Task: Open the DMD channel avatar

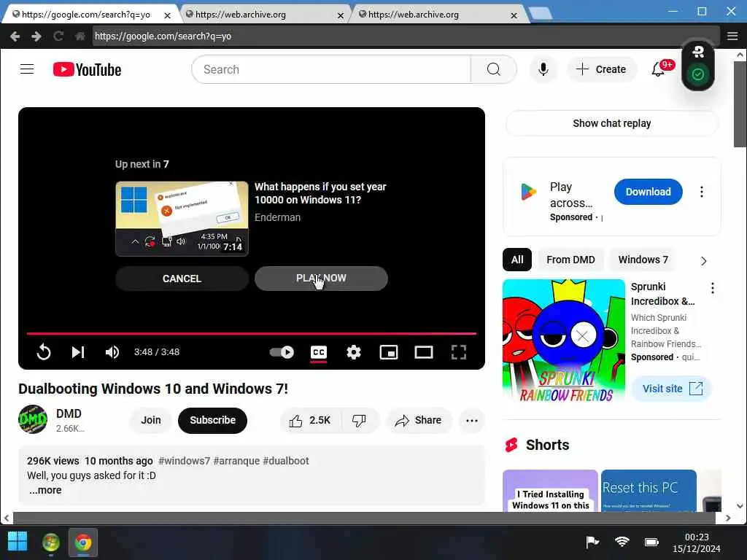Action: click(x=32, y=419)
